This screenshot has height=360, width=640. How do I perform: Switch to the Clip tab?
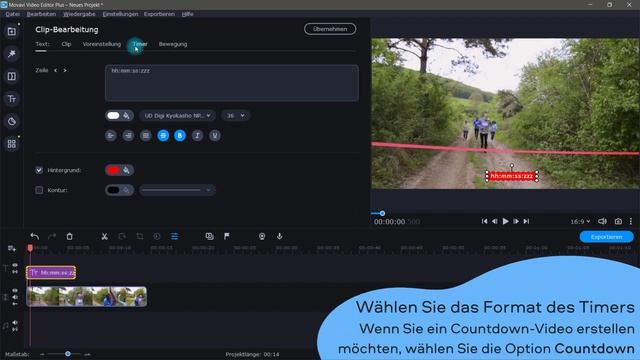click(x=66, y=44)
